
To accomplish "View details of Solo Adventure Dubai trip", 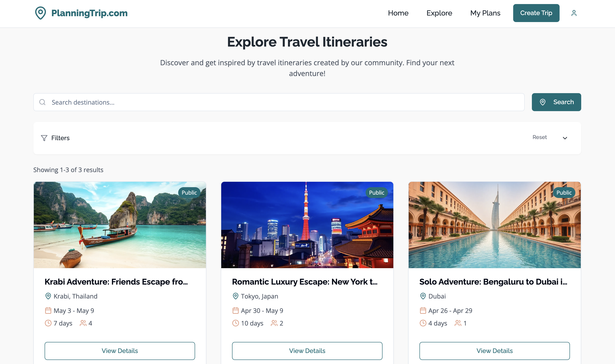I will click(x=494, y=351).
